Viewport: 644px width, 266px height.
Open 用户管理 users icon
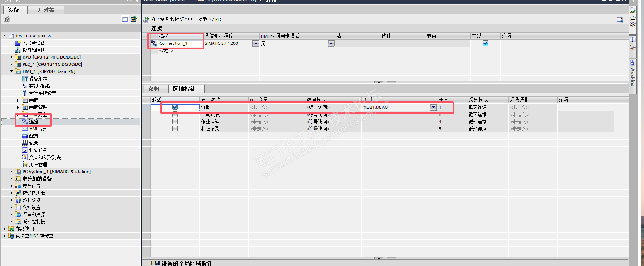tap(24, 164)
